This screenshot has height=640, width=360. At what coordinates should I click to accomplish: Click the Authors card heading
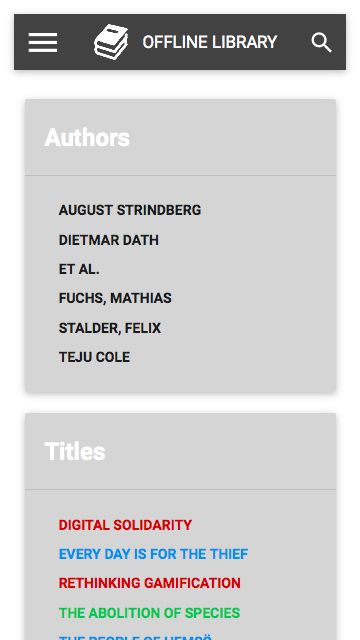pyautogui.click(x=87, y=138)
